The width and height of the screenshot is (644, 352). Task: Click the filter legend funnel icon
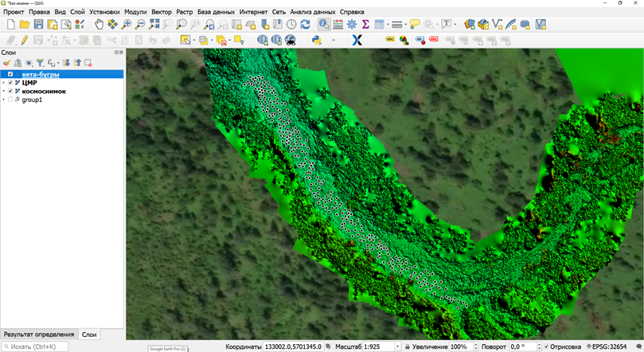[40, 63]
